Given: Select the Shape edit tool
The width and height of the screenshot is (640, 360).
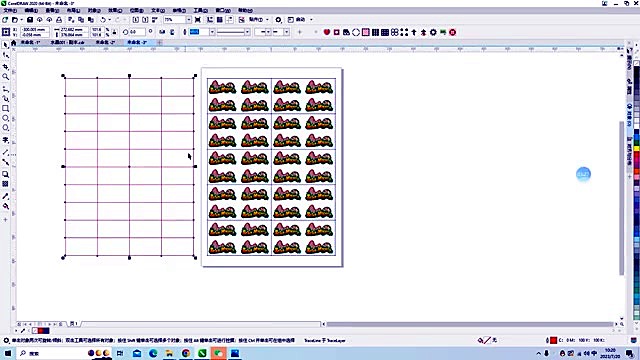Looking at the screenshot, I should [5, 56].
